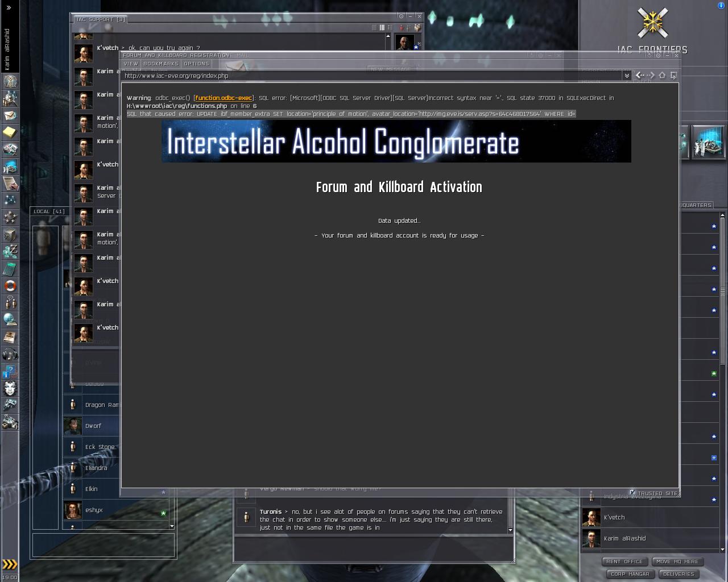Click the Rent Office button
This screenshot has height=582, width=728.
[x=624, y=562]
